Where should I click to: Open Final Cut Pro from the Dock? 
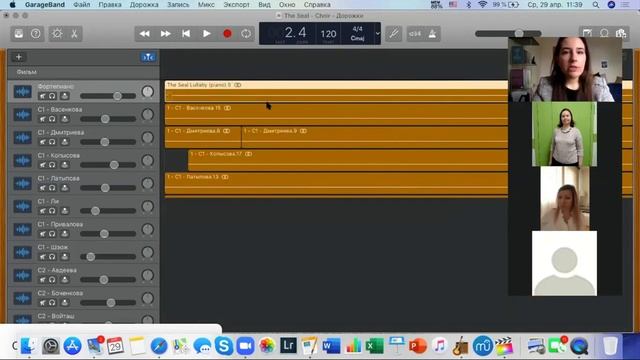504,346
